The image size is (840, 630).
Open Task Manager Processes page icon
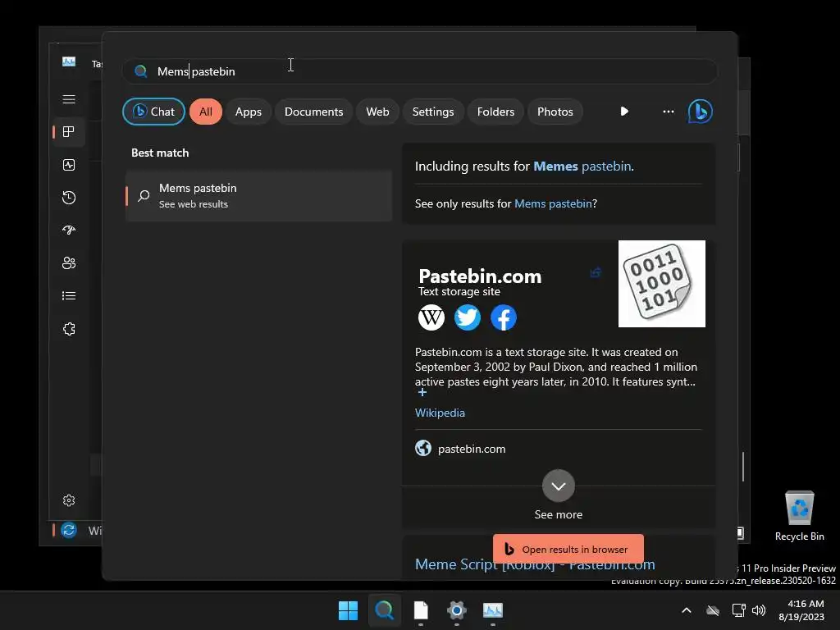coord(69,132)
